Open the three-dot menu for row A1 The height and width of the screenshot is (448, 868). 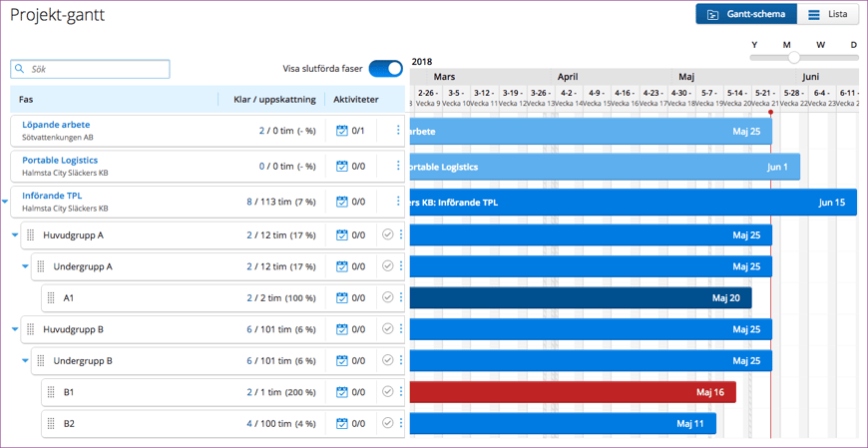point(401,297)
